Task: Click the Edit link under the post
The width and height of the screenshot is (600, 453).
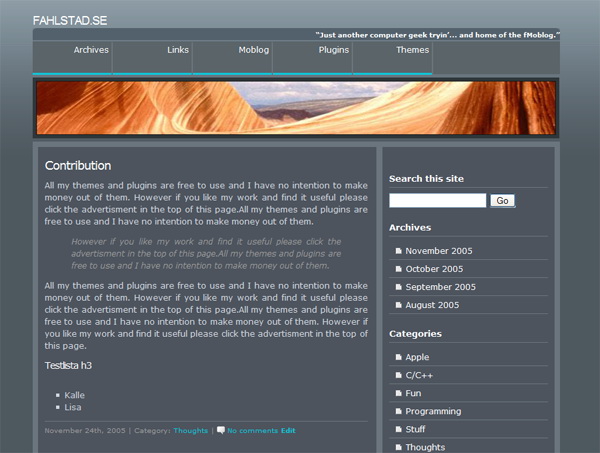Action: tap(288, 431)
